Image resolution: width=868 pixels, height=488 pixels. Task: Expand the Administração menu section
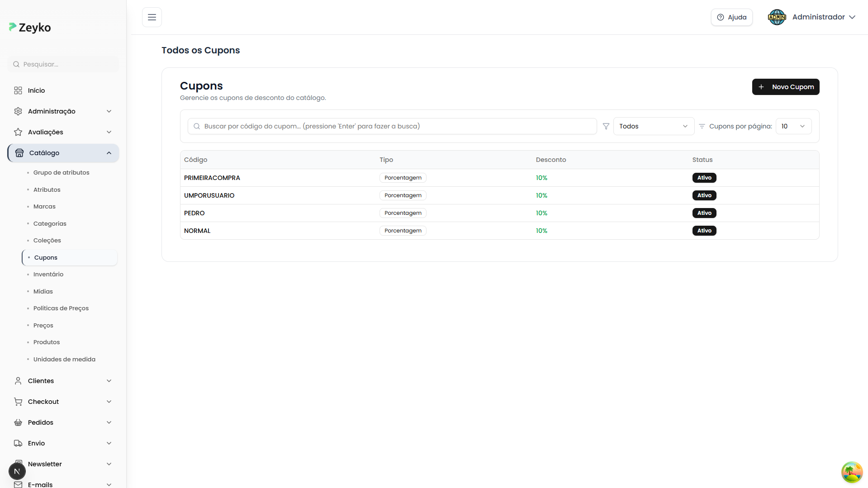[109, 111]
